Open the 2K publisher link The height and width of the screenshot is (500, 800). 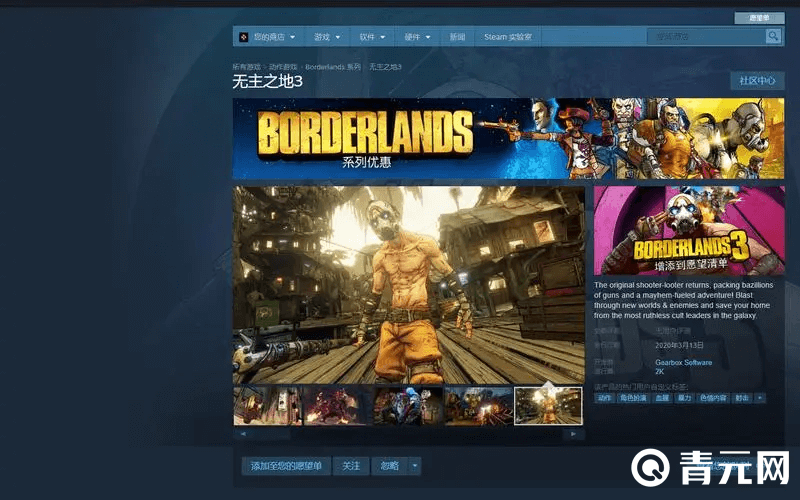point(659,371)
